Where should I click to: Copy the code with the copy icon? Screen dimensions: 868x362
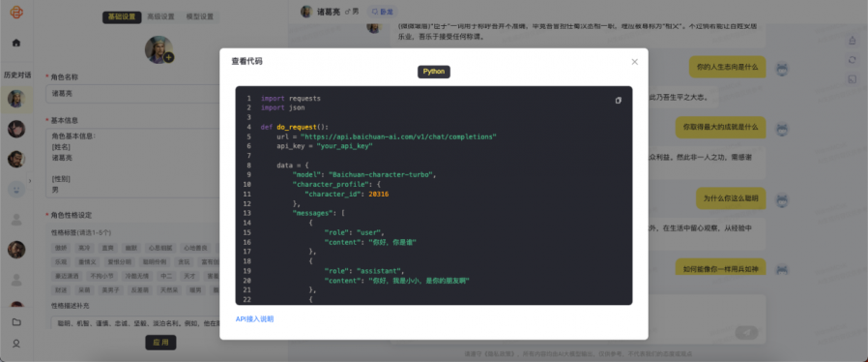tap(619, 101)
